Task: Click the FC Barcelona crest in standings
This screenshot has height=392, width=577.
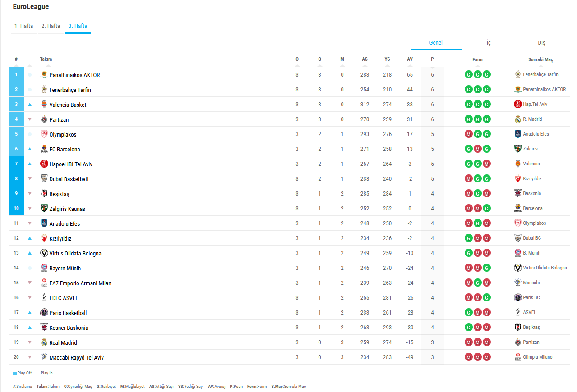Action: [x=44, y=149]
